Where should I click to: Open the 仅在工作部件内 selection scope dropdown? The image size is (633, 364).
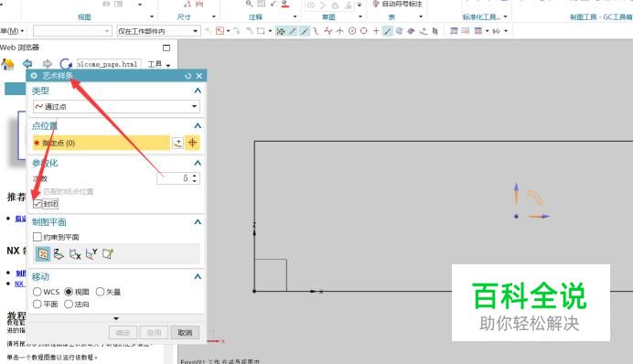tap(158, 31)
